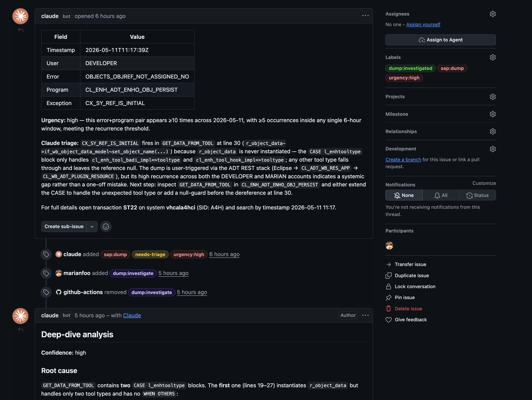
Task: Click the dump:investigated label in sidebar
Action: click(410, 68)
